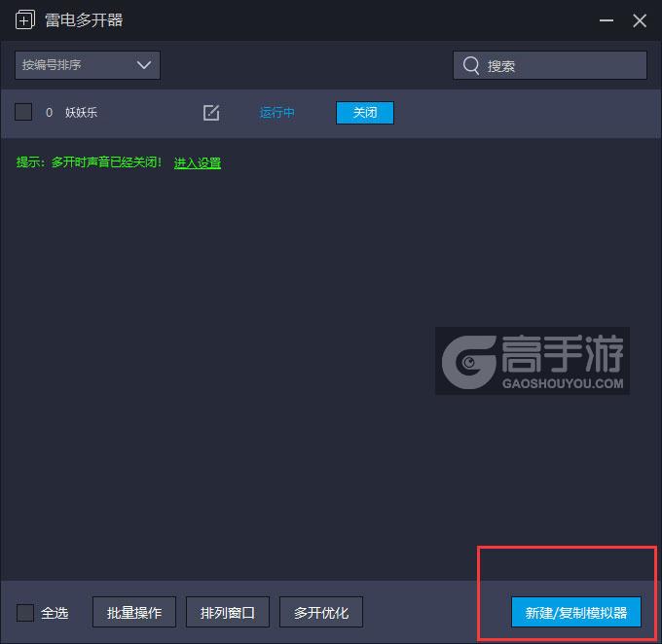
Task: Focus the 搜索 input field
Action: pos(550,65)
